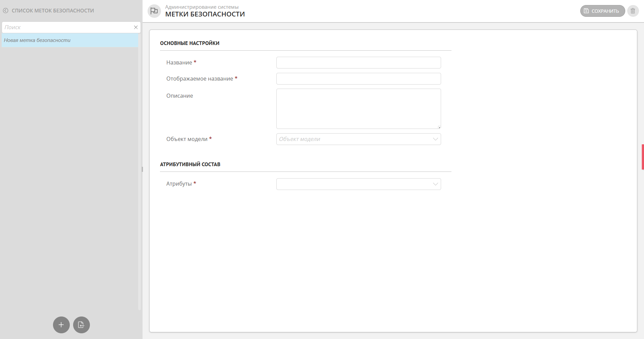This screenshot has height=339, width=644.
Task: Click the red tab on the right edge
Action: click(643, 157)
